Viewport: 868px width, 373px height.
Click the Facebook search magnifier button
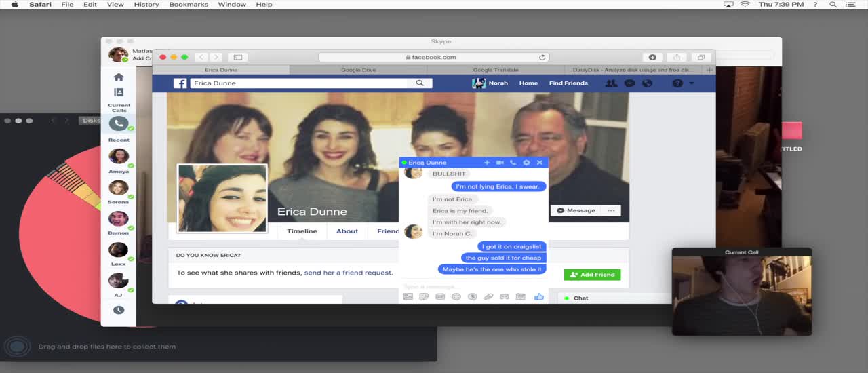(x=421, y=83)
